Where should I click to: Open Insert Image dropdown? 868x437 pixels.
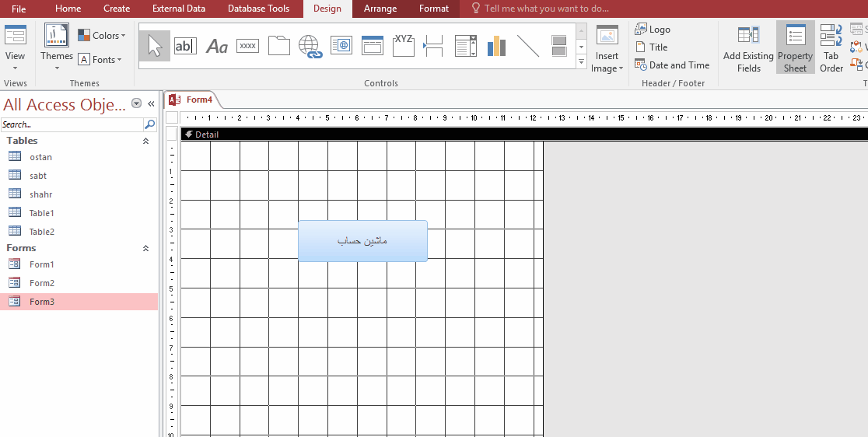(607, 62)
